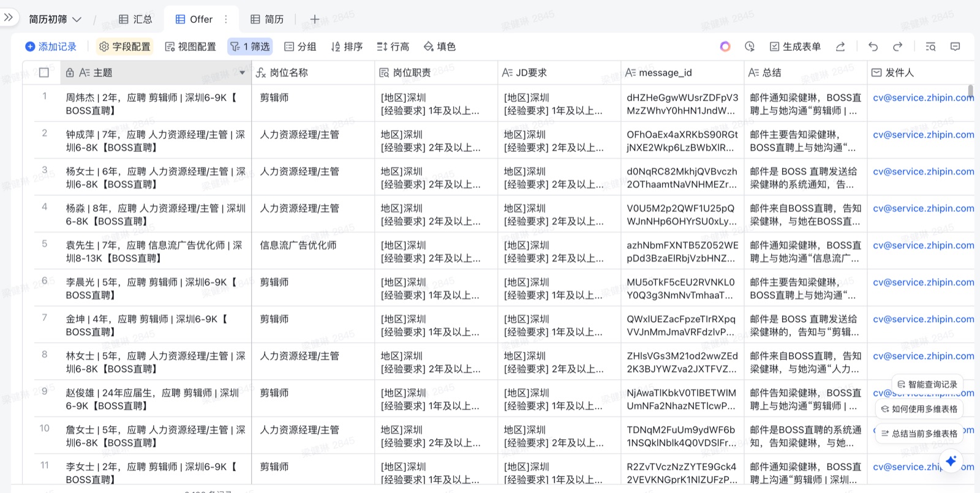980x493 pixels.
Task: Open the 排序 sort options
Action: [x=347, y=47]
